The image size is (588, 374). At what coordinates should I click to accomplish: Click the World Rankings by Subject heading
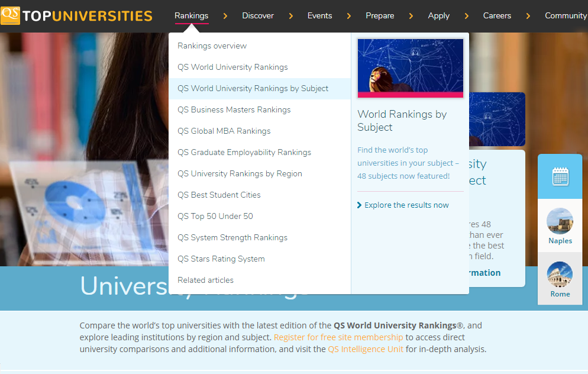point(402,120)
